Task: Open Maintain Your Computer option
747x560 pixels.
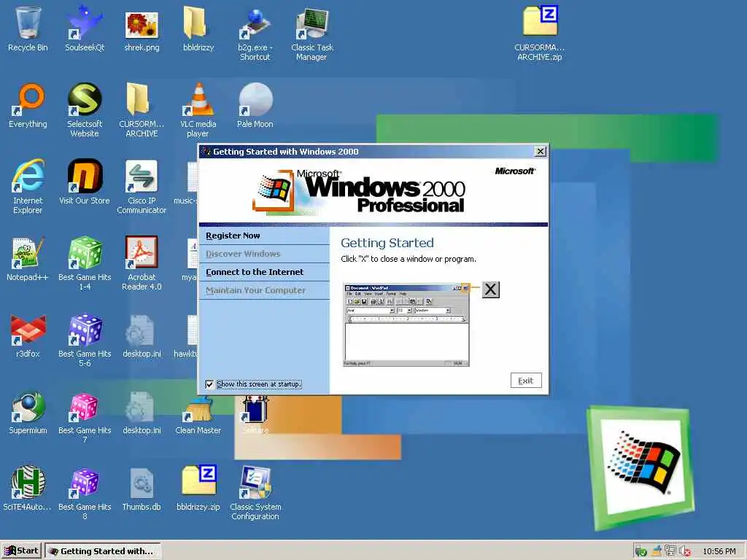Action: (264, 290)
